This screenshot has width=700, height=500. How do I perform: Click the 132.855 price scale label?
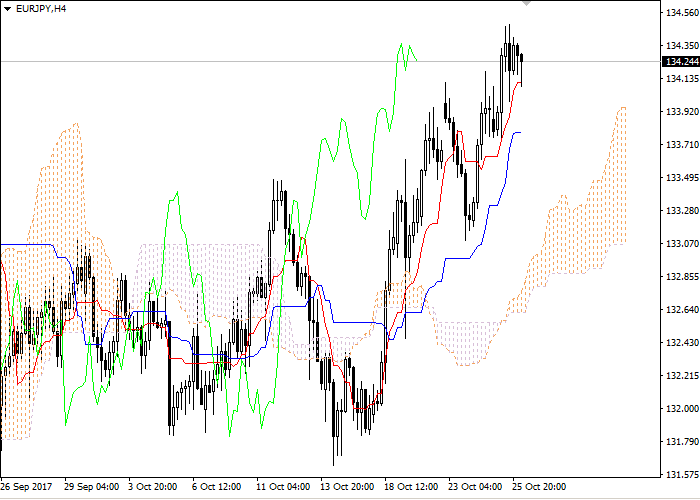point(682,277)
